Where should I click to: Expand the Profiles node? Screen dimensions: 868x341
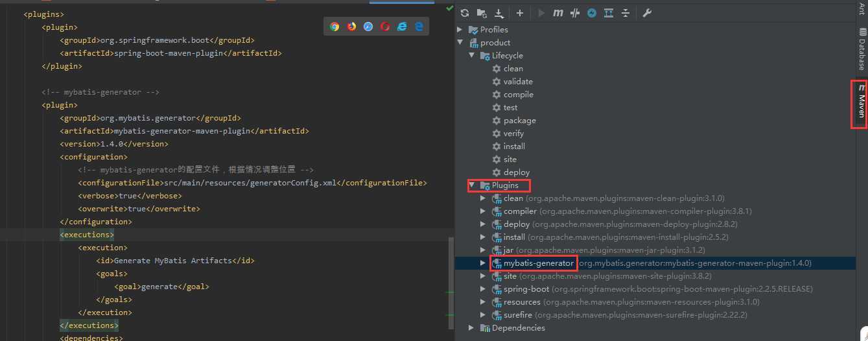460,30
